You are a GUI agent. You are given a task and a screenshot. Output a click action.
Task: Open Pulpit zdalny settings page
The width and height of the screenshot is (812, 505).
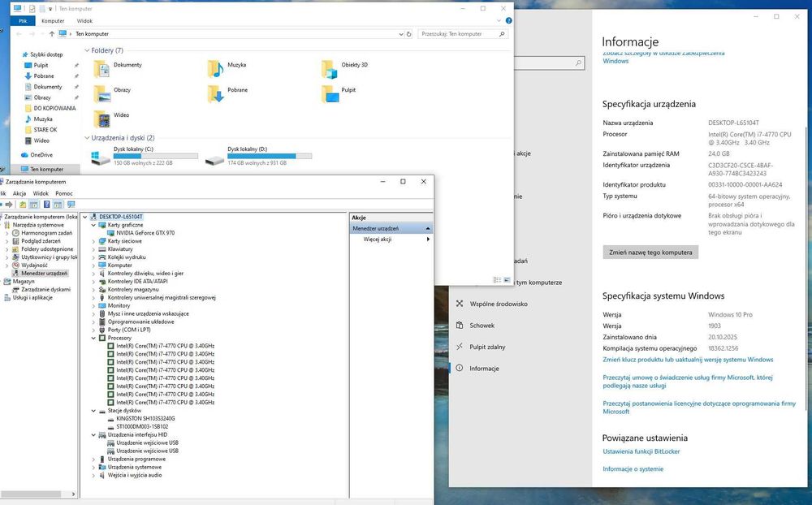pos(487,347)
